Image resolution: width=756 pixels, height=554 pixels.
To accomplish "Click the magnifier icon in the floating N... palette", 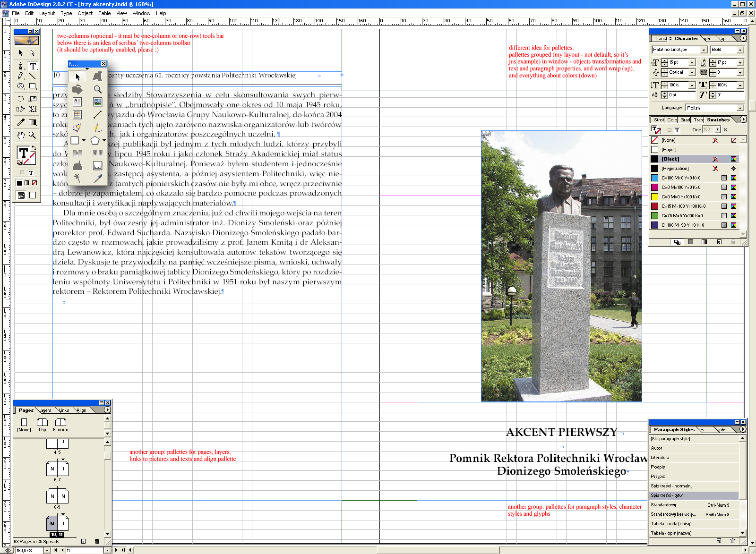I will 97,89.
